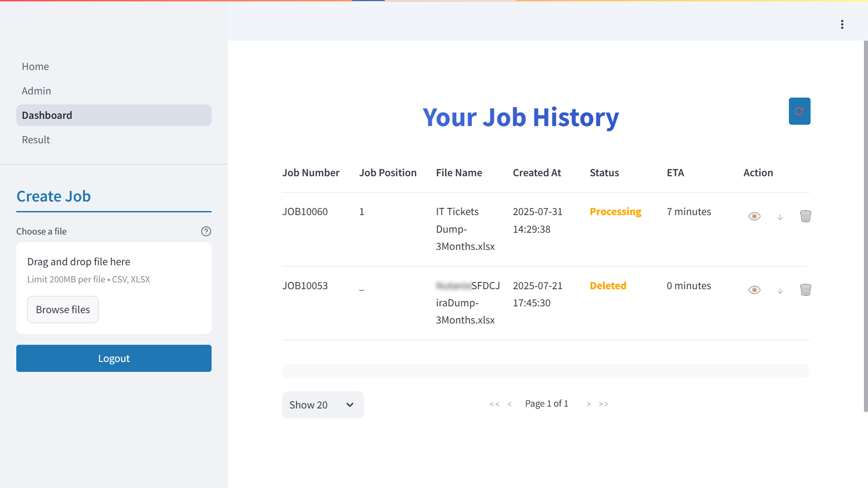Click the Browse files button

[x=63, y=310]
